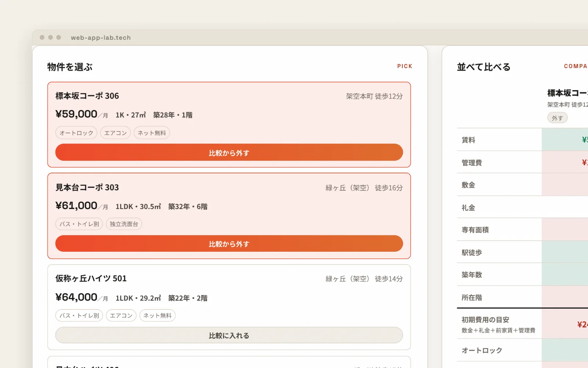Remove 見本台コーポ 303 from comparison
The image size is (588, 368).
pyautogui.click(x=229, y=244)
